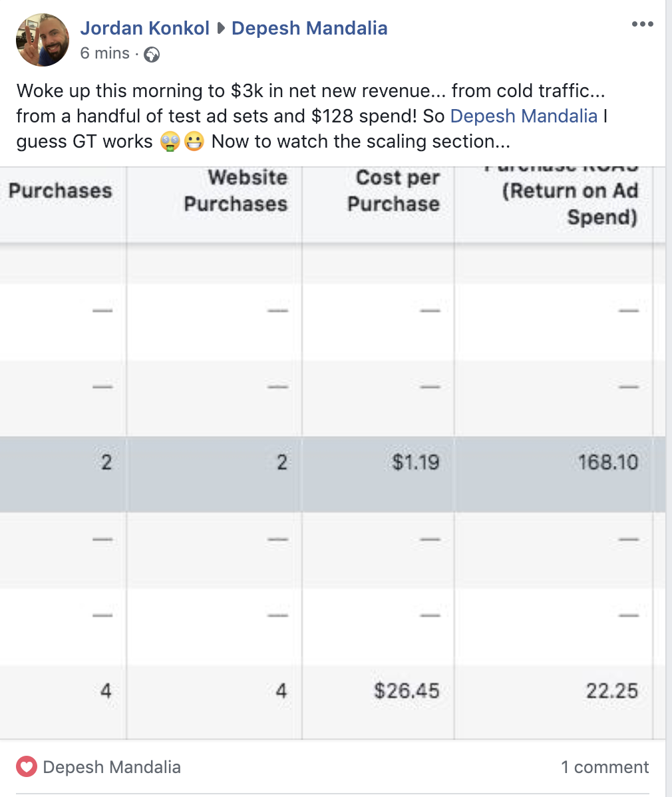672x797 pixels.
Task: Open the 6 mins timestamp link
Action: pyautogui.click(x=104, y=53)
